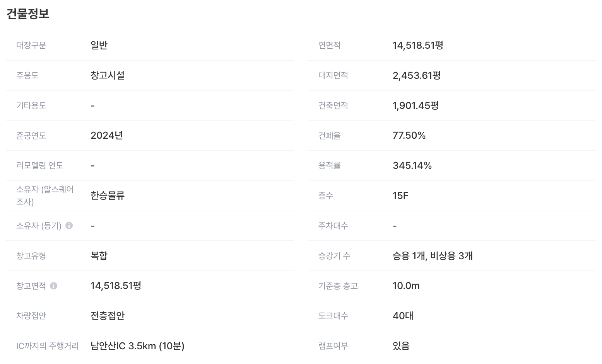
Task: Click the 용적률 value 345.14%
Action: 412,165
